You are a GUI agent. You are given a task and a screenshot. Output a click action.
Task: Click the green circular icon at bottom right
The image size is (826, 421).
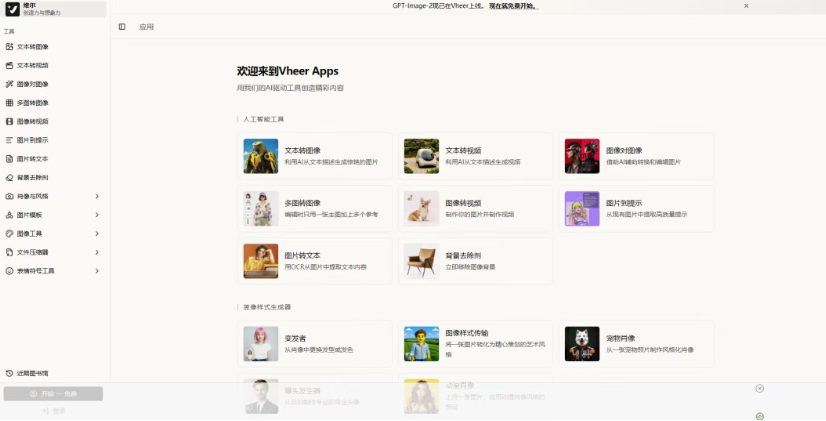click(x=759, y=416)
